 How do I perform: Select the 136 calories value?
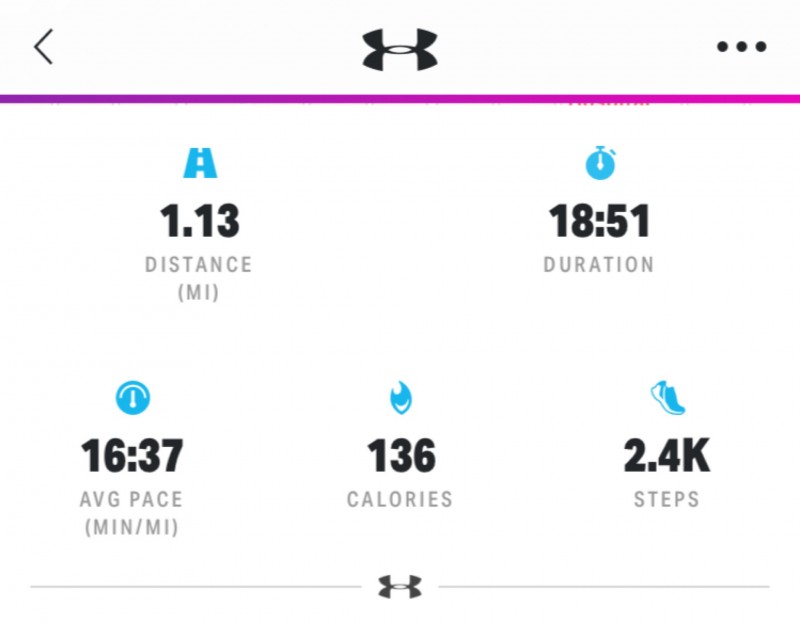coord(400,456)
